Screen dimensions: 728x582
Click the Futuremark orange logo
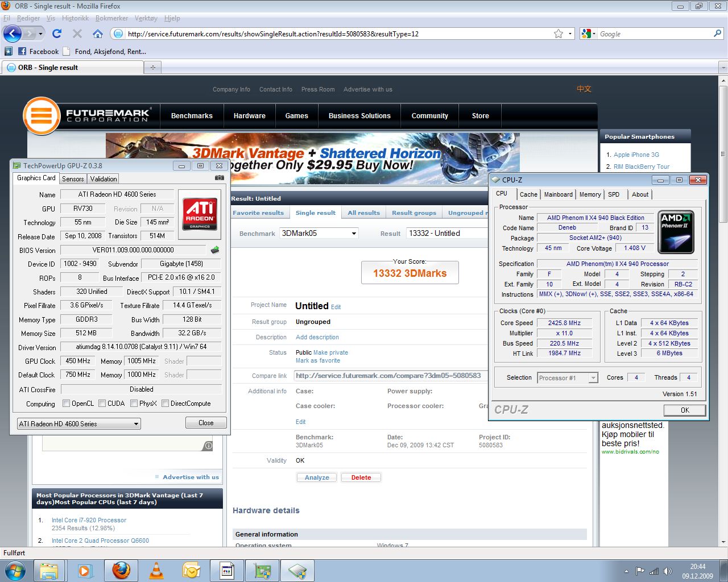[x=42, y=115]
